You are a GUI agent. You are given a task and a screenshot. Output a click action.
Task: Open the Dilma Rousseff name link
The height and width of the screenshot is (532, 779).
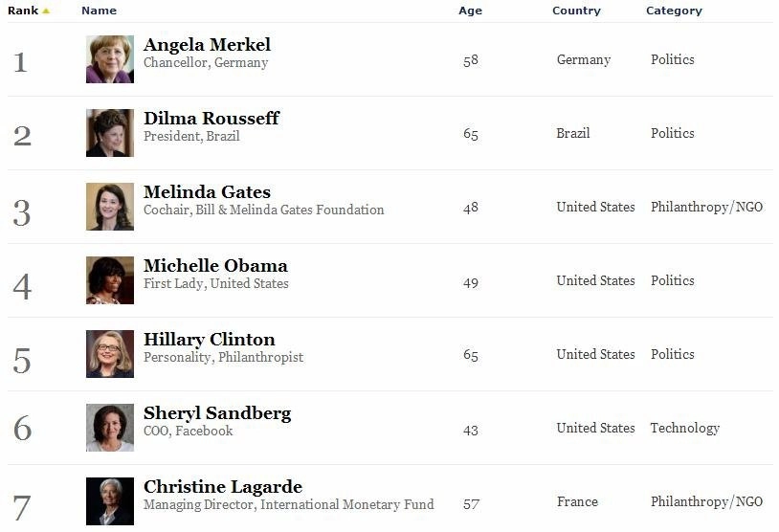pos(211,119)
